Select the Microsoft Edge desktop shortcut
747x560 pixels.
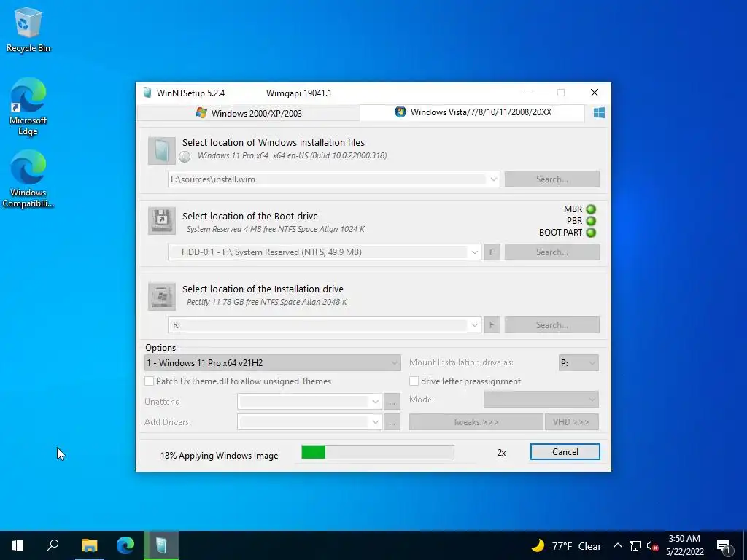click(x=28, y=106)
